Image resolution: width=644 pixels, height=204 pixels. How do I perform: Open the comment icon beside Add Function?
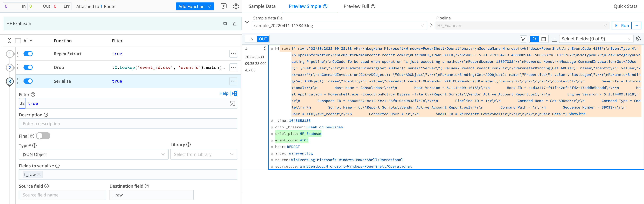(223, 6)
